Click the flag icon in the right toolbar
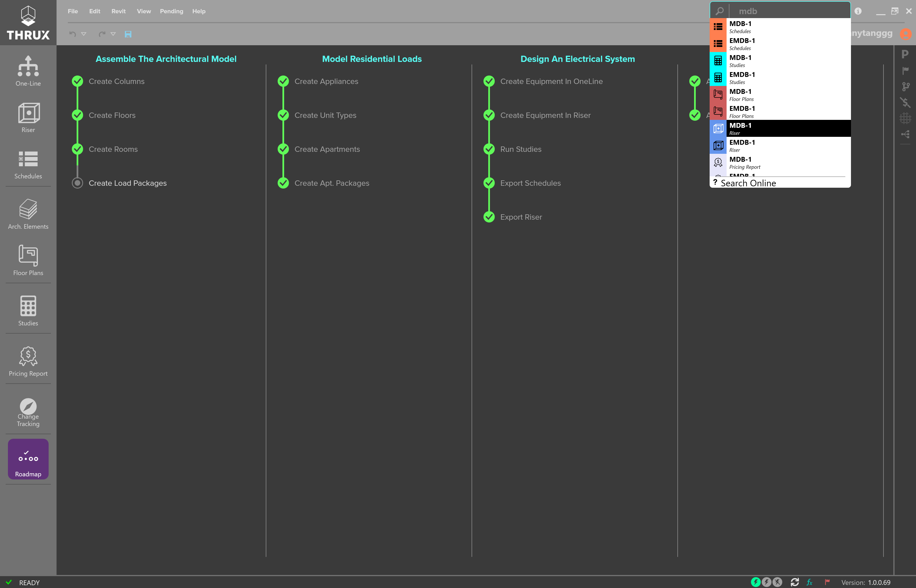 pos(905,71)
